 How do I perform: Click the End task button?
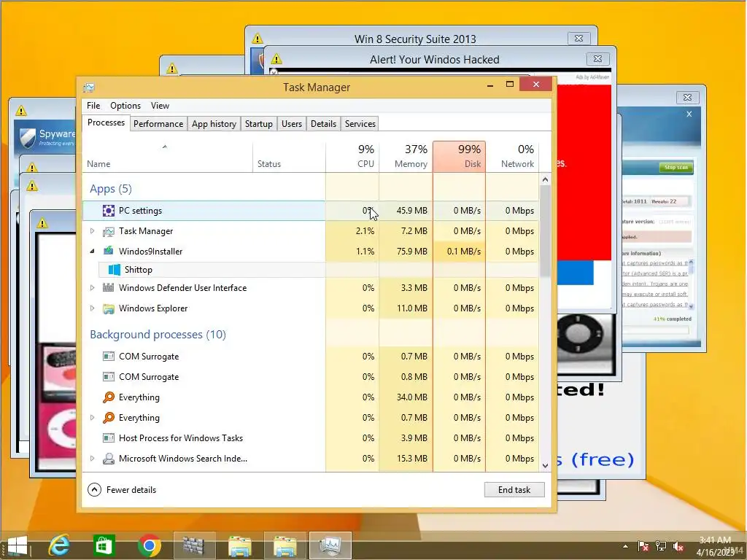pos(514,489)
